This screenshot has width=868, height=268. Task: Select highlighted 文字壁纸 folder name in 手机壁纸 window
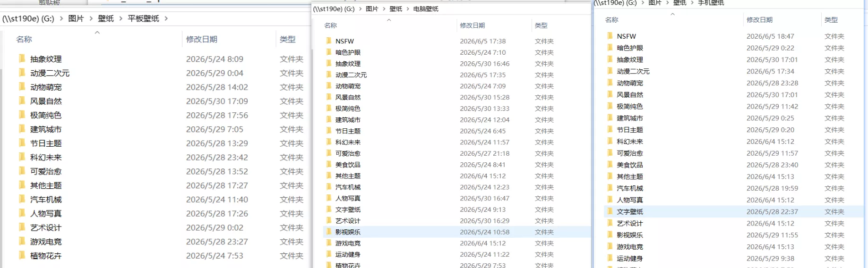coord(630,212)
